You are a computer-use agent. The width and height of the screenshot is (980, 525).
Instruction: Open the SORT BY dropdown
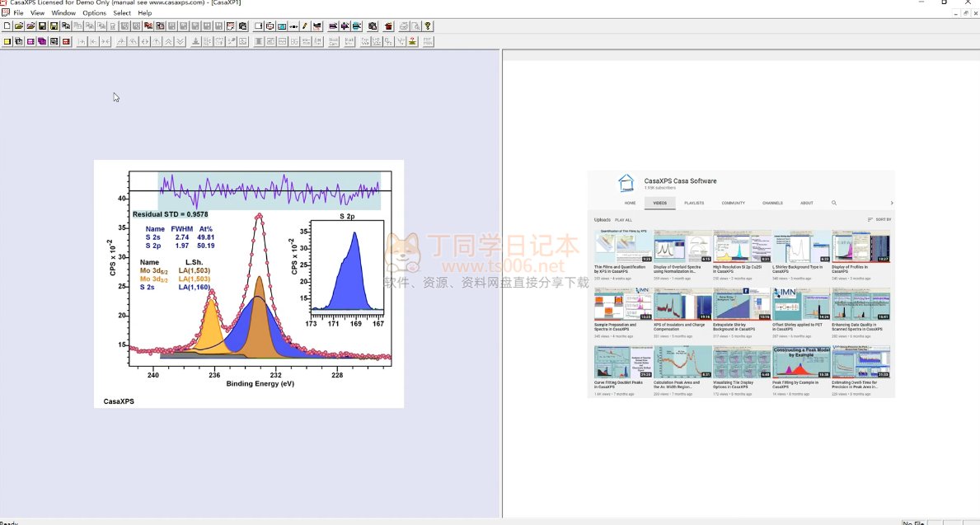click(879, 220)
